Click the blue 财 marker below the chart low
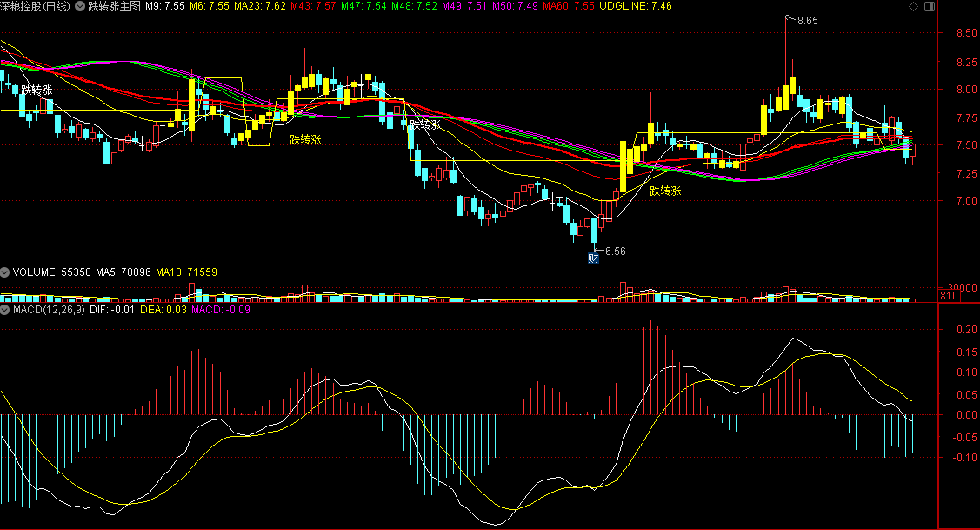Screen dimensions: 980x530 click(x=593, y=258)
